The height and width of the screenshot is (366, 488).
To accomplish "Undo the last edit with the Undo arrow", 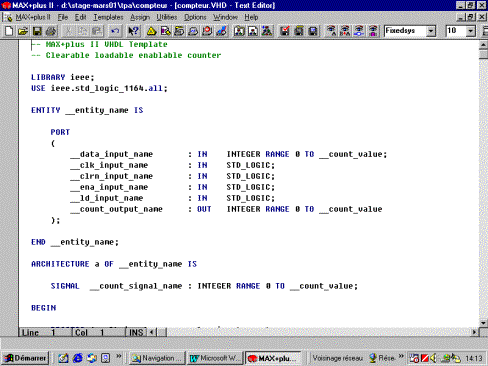I will coord(115,31).
